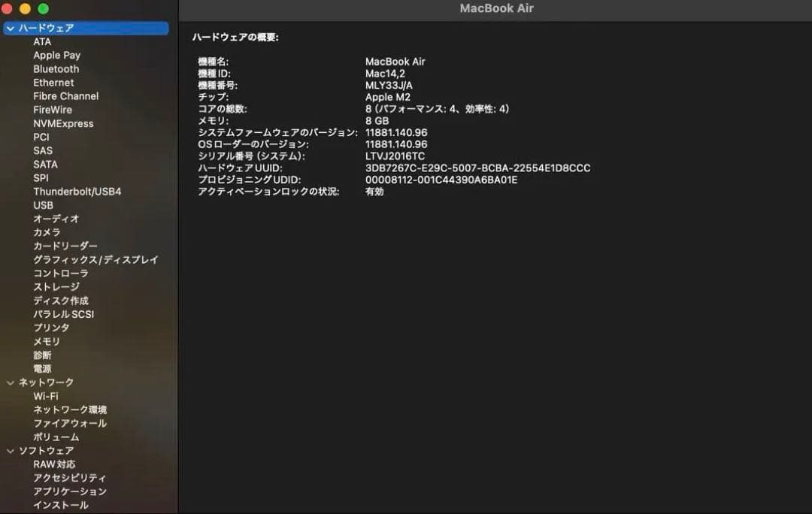Screen dimensions: 812x514
Task: Collapse the ハードウェア section triangle
Action: click(10, 28)
